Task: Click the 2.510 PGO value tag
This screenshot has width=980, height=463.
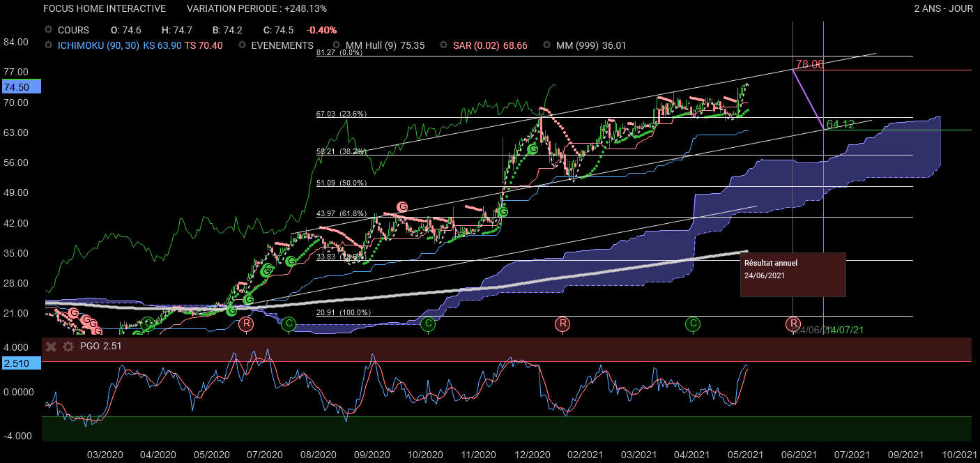Action: (21, 363)
